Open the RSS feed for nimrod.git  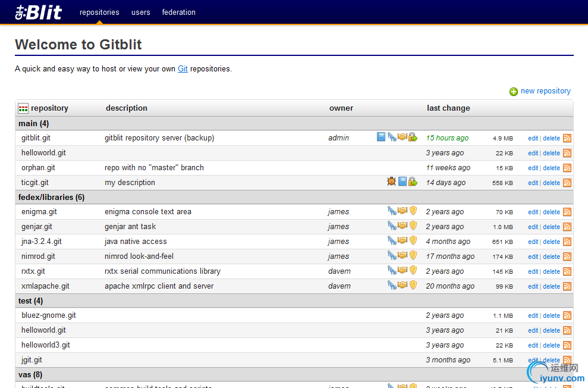click(567, 256)
